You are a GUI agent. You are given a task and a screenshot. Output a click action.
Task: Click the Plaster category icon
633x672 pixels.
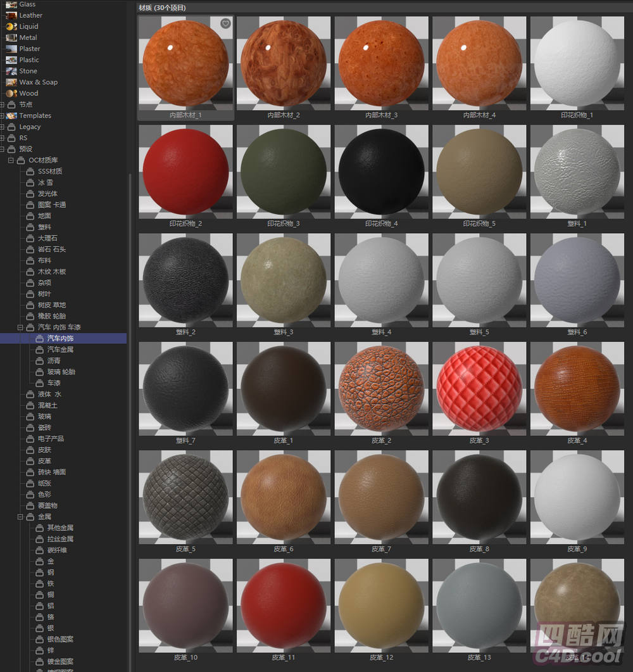(x=11, y=49)
